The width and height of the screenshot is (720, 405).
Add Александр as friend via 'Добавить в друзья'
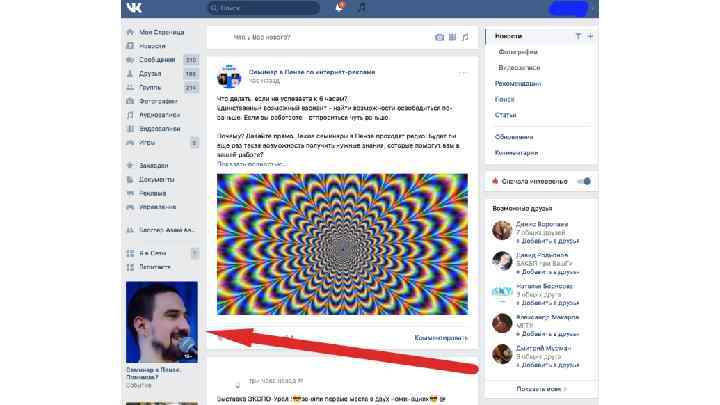pos(548,334)
